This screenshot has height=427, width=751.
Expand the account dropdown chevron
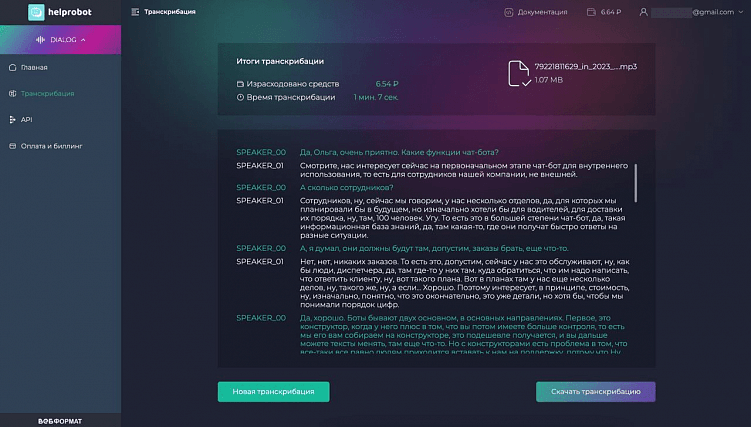click(740, 12)
